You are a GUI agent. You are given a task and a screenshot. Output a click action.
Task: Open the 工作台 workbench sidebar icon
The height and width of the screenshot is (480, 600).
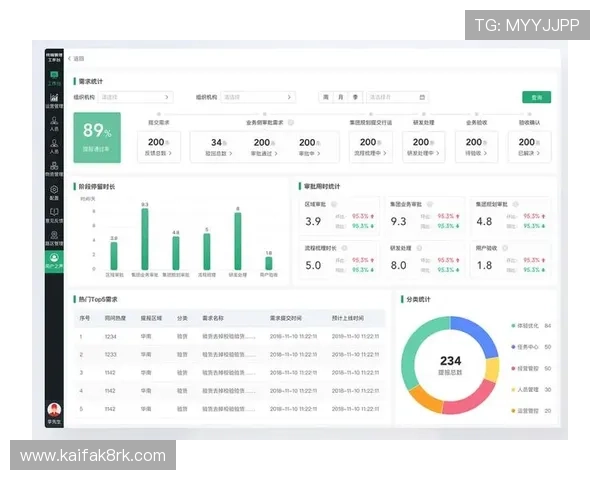point(54,75)
